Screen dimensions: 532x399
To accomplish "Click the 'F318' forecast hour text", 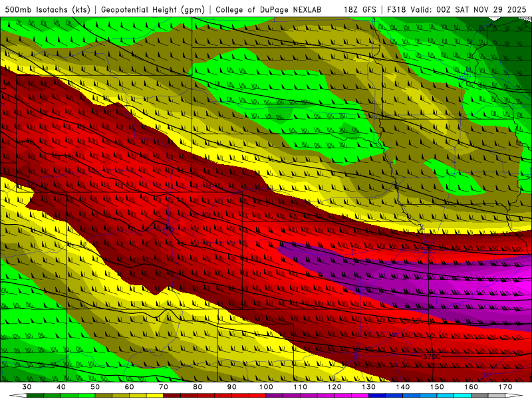I will click(396, 9).
